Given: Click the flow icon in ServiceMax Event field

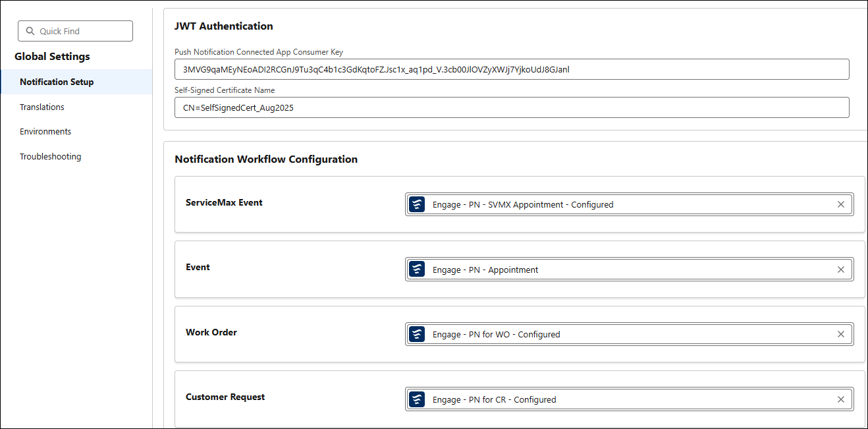Looking at the screenshot, I should (417, 204).
